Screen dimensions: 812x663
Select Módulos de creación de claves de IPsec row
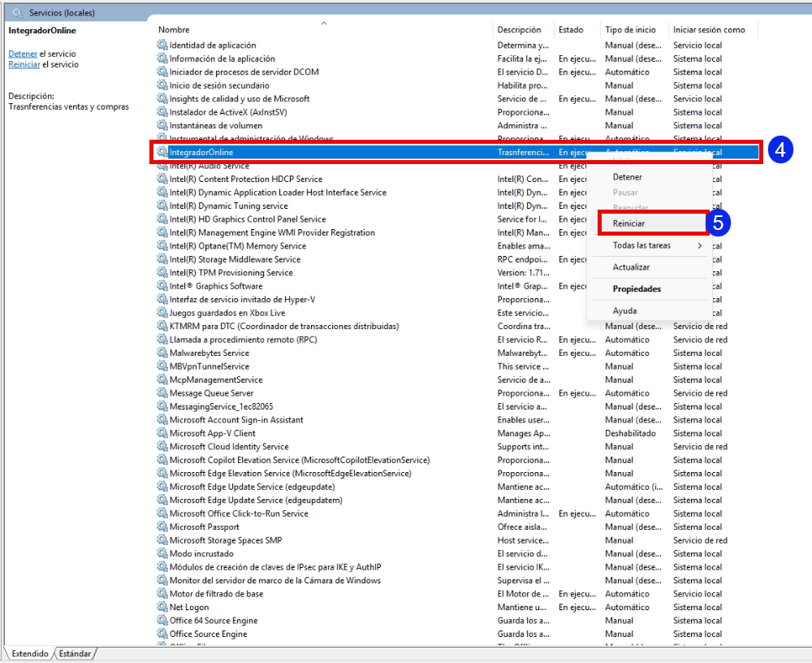458,567
